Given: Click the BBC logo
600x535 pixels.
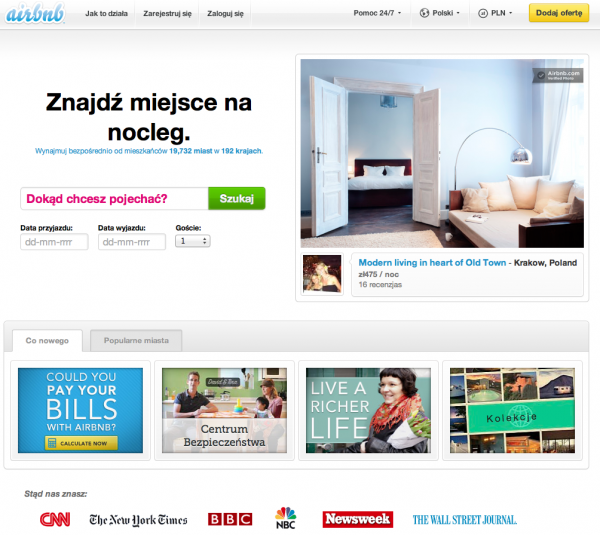Looking at the screenshot, I should pos(230,519).
